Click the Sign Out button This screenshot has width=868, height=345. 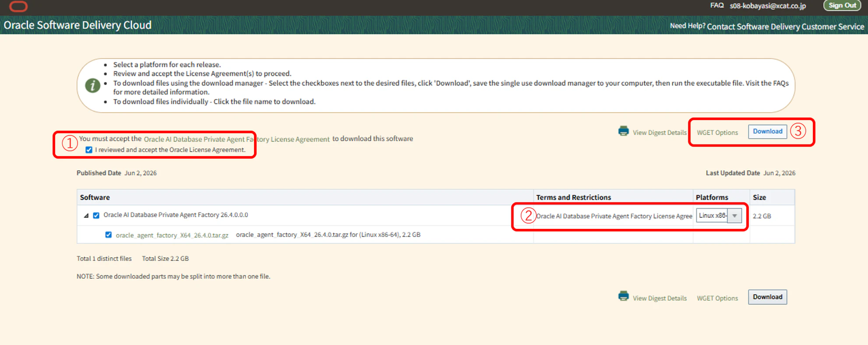click(x=842, y=5)
